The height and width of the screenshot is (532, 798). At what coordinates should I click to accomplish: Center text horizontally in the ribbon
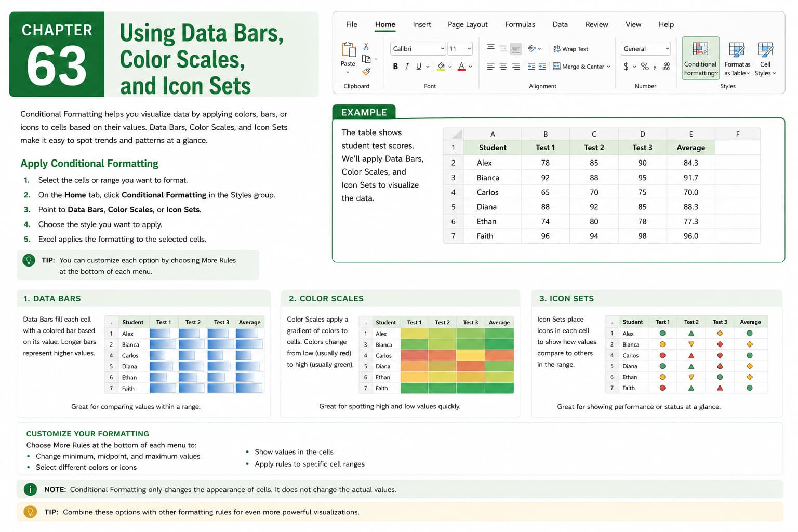click(x=503, y=66)
